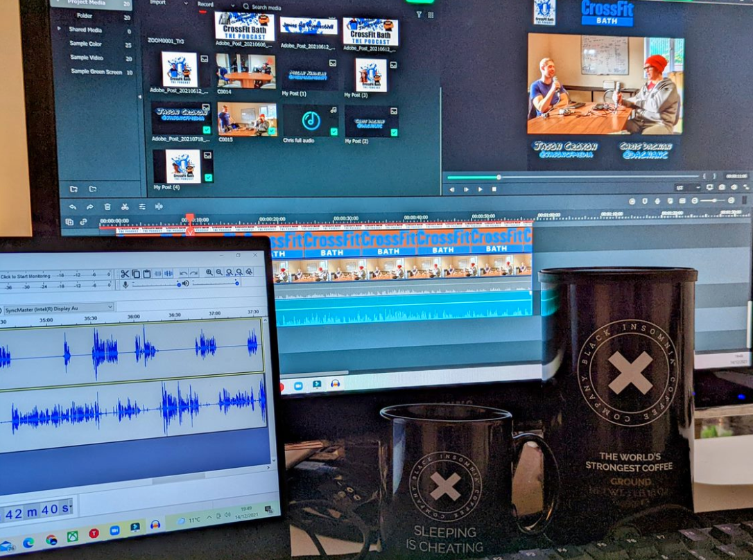This screenshot has height=560, width=753.
Task: Click the Stop button under Filmora preview
Action: [494, 189]
